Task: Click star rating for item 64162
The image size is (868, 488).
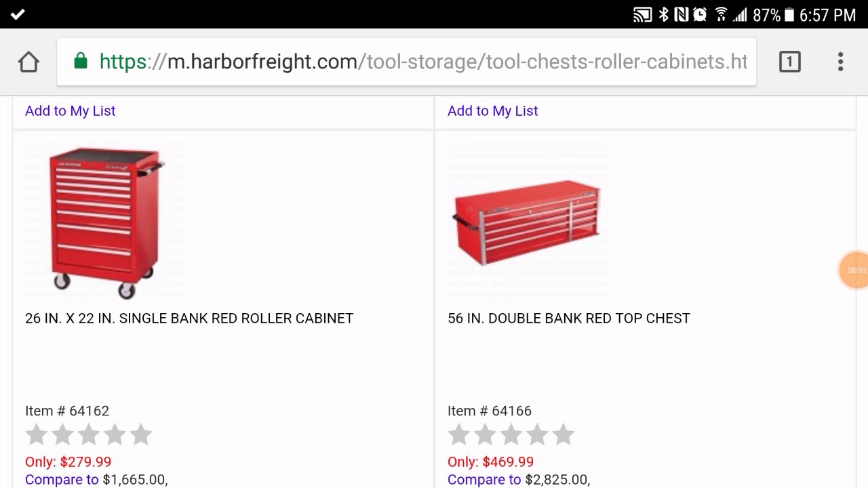Action: [x=89, y=435]
